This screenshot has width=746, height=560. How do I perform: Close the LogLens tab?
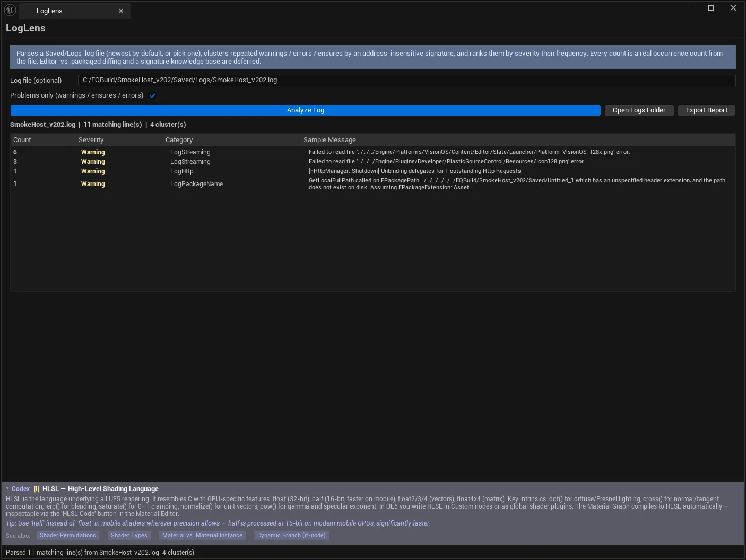coord(121,11)
